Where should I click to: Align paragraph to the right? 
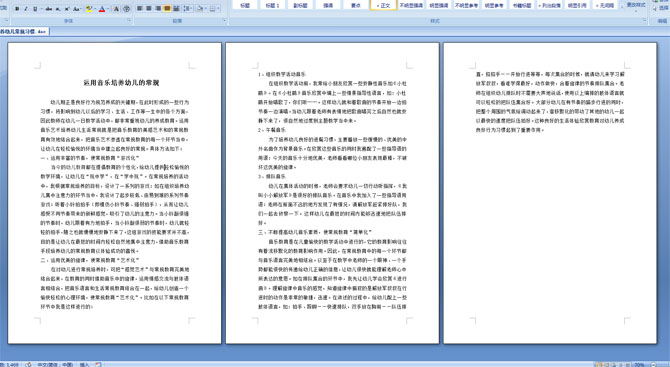[x=158, y=9]
